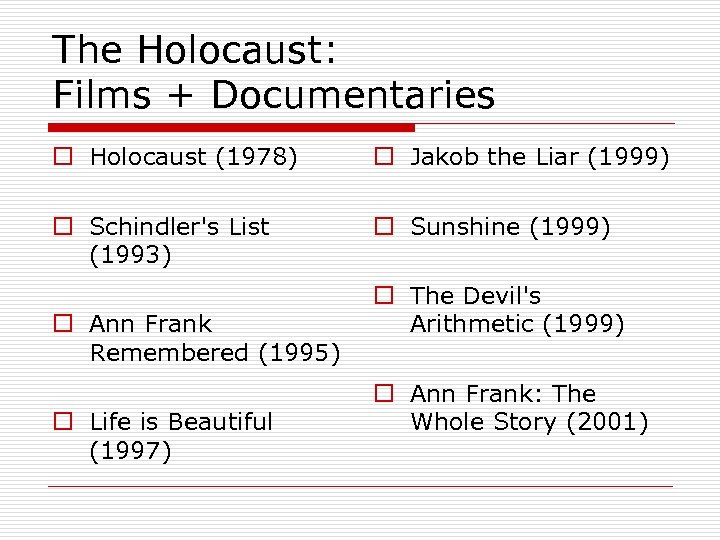Select the bullet before Ann Frank: The Whole Story
The width and height of the screenshot is (720, 540).
click(x=383, y=394)
